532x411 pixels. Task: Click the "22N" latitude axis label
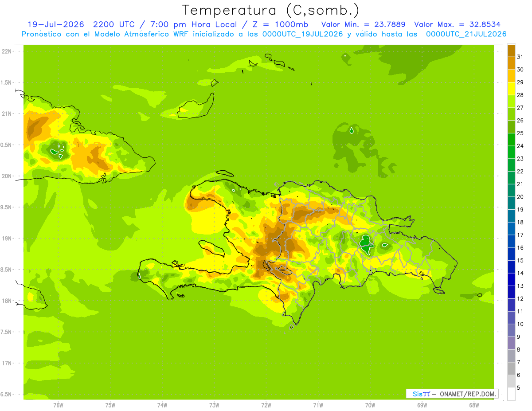click(x=7, y=51)
